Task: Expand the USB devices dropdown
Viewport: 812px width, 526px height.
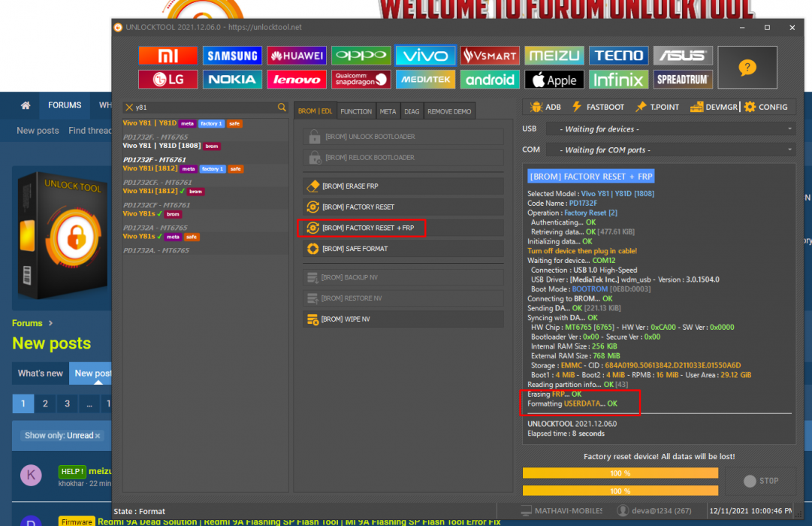Action: click(x=671, y=129)
